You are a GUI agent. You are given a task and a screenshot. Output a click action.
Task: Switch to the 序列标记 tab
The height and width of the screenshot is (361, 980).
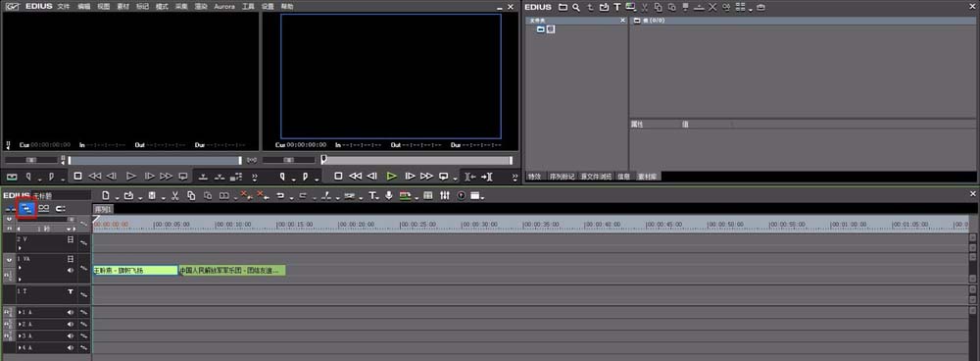coord(562,177)
